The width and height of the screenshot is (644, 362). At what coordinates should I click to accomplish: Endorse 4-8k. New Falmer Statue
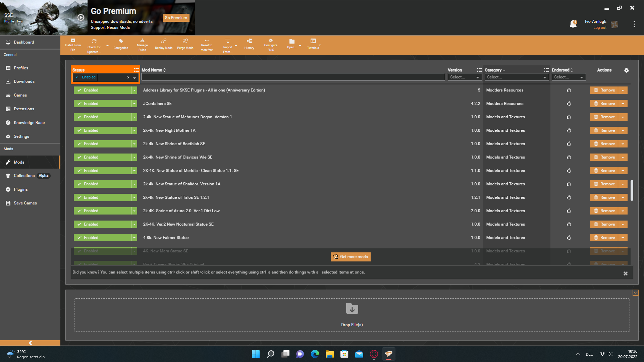pos(569,238)
